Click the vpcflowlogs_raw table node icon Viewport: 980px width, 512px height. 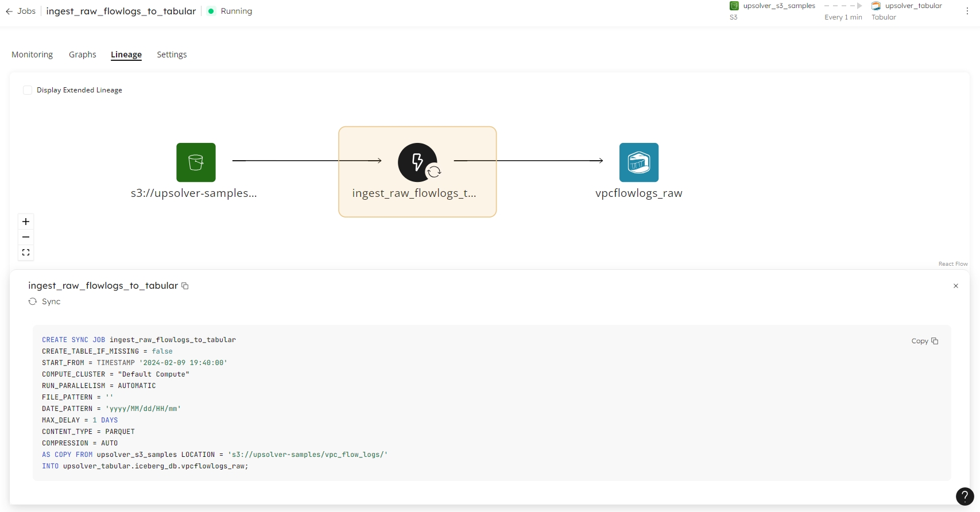[x=638, y=162]
